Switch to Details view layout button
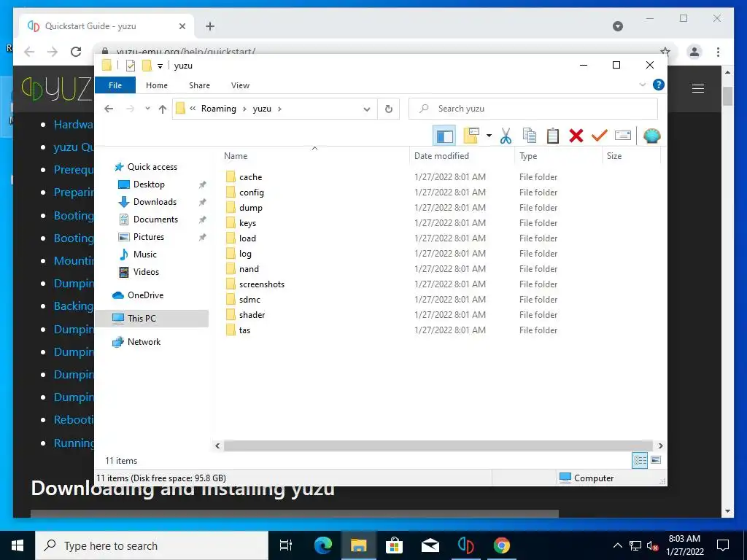This screenshot has width=747, height=560. (640, 460)
